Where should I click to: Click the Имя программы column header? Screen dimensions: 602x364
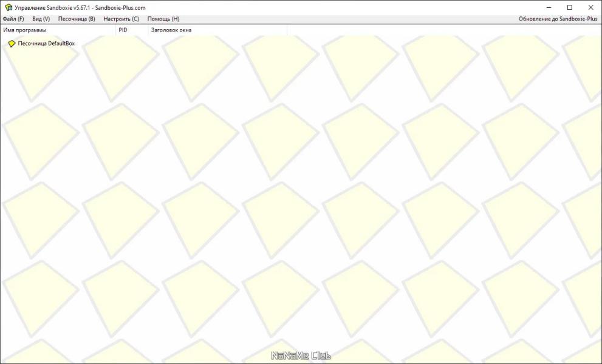coord(58,30)
